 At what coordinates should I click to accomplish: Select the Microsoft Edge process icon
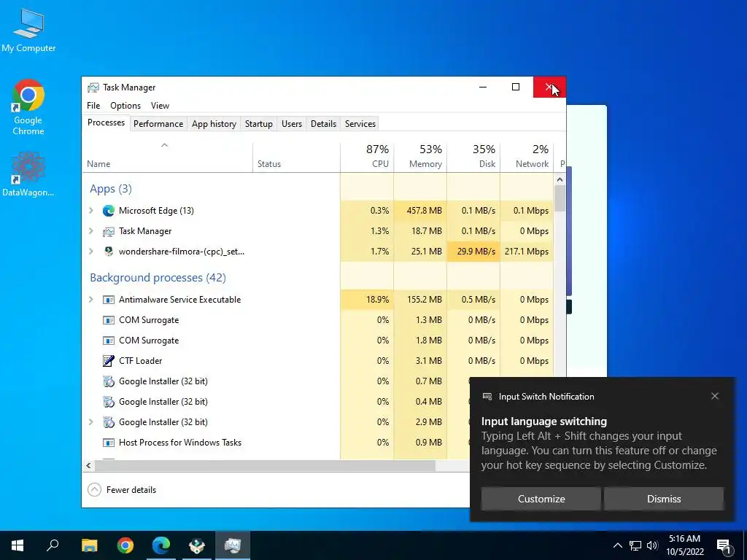[109, 211]
